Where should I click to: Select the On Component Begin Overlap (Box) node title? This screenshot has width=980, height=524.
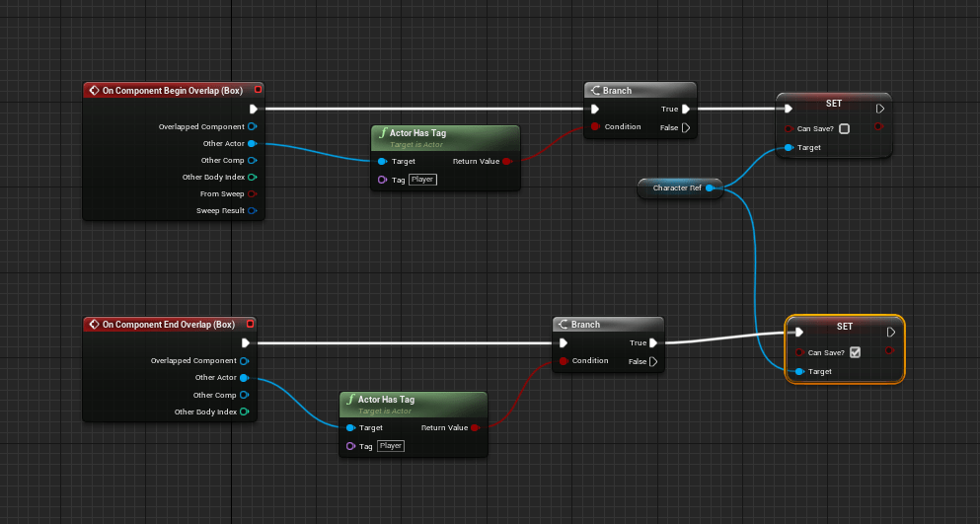coord(172,90)
